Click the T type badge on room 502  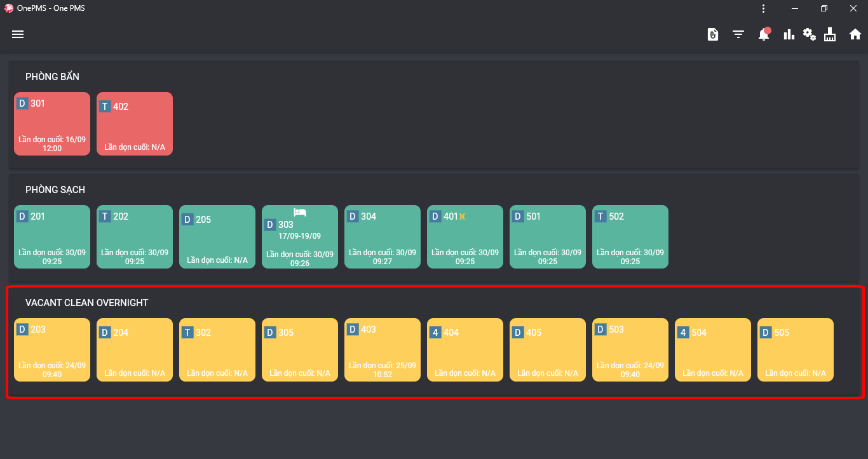[600, 216]
